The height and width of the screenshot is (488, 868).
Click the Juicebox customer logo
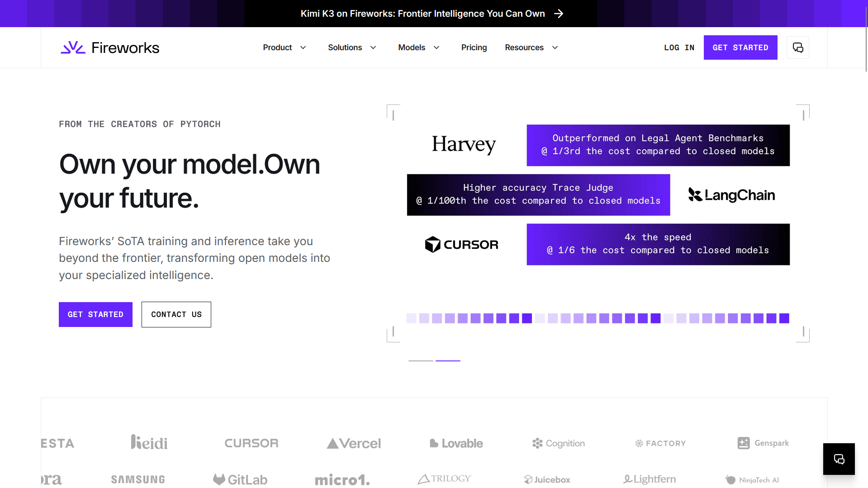pos(547,479)
